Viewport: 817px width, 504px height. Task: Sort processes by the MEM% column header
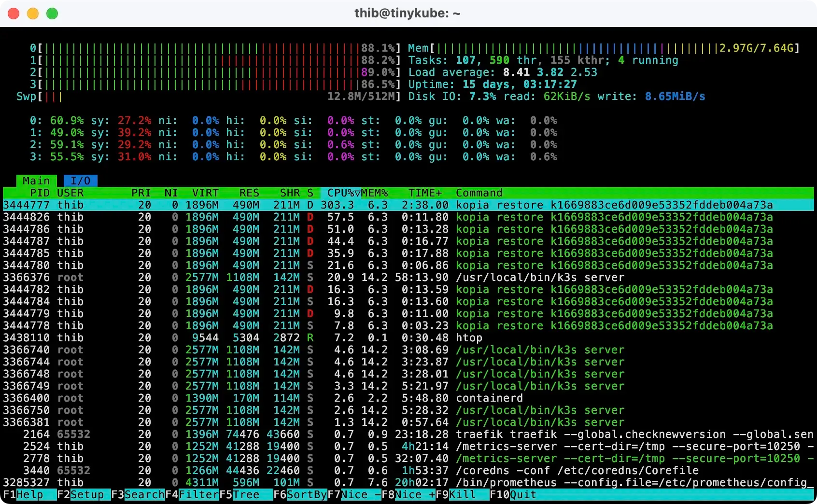(374, 193)
